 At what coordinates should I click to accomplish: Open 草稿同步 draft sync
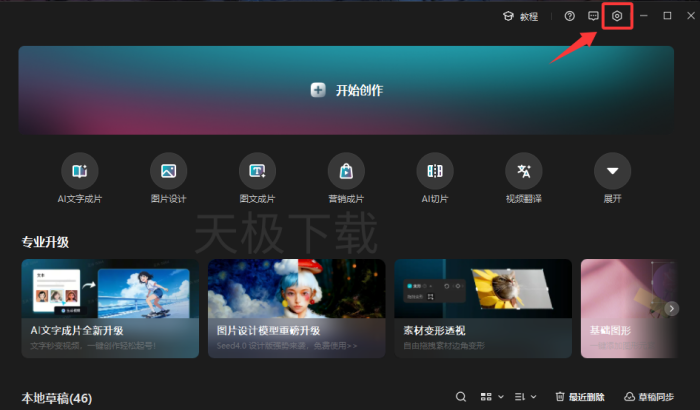[x=649, y=397]
